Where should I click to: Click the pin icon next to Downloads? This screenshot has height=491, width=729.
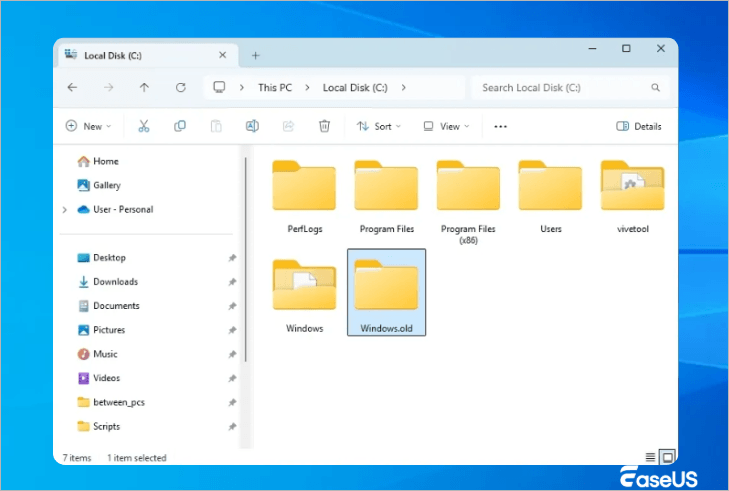click(x=232, y=282)
